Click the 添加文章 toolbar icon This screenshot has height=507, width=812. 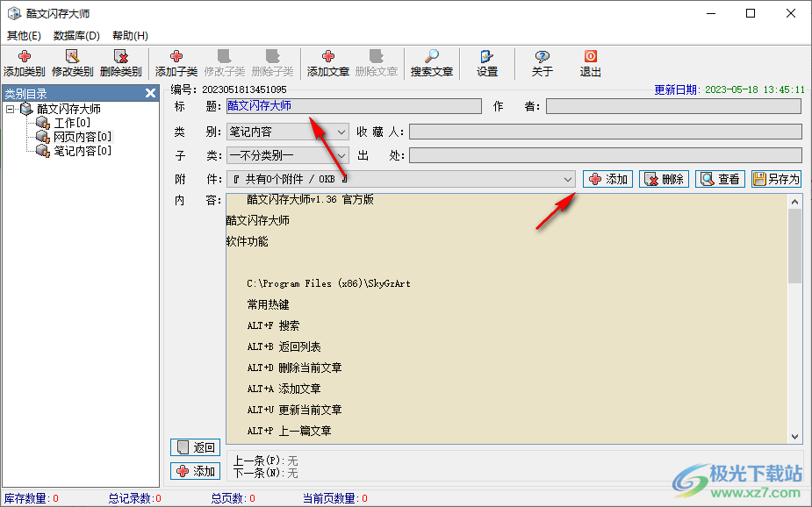tap(328, 64)
